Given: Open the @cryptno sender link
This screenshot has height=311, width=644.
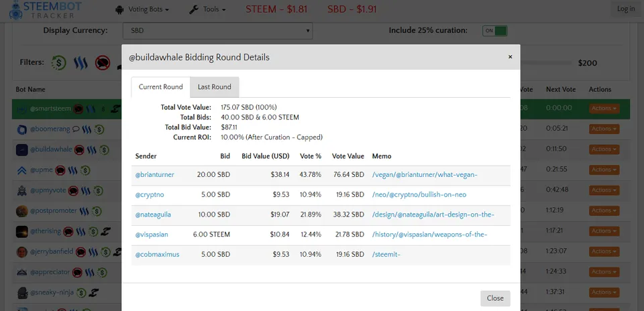Looking at the screenshot, I should click(150, 195).
